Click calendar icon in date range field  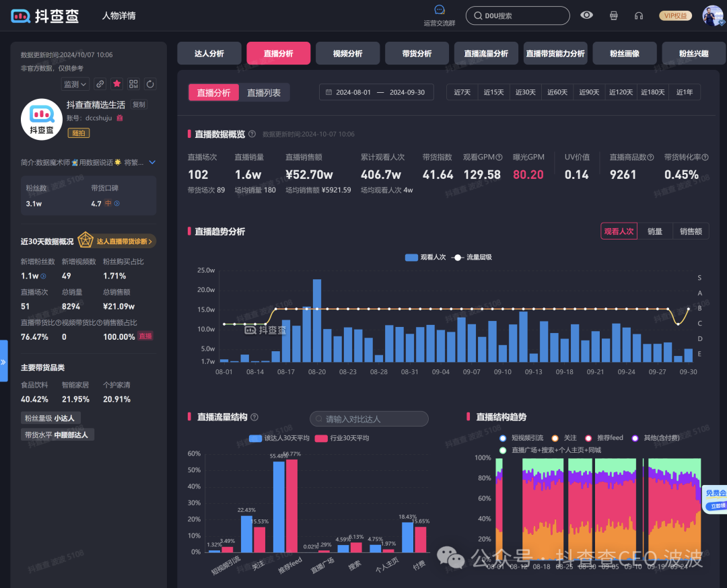pyautogui.click(x=328, y=92)
